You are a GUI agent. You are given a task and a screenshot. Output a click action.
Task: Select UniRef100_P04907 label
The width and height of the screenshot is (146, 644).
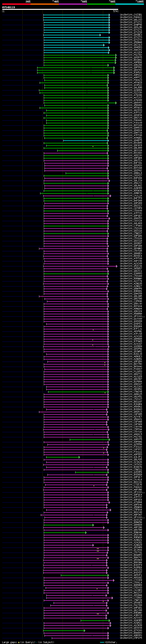(x=131, y=369)
